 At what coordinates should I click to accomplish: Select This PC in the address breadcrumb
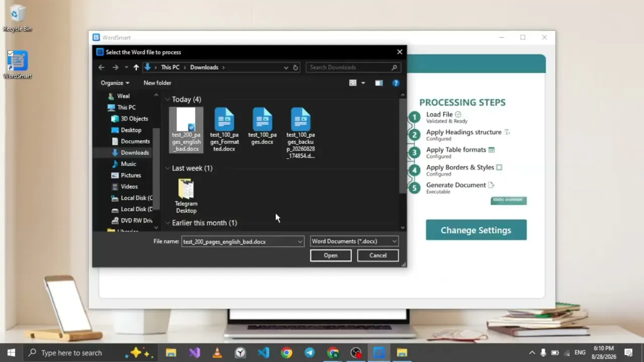[x=170, y=67]
